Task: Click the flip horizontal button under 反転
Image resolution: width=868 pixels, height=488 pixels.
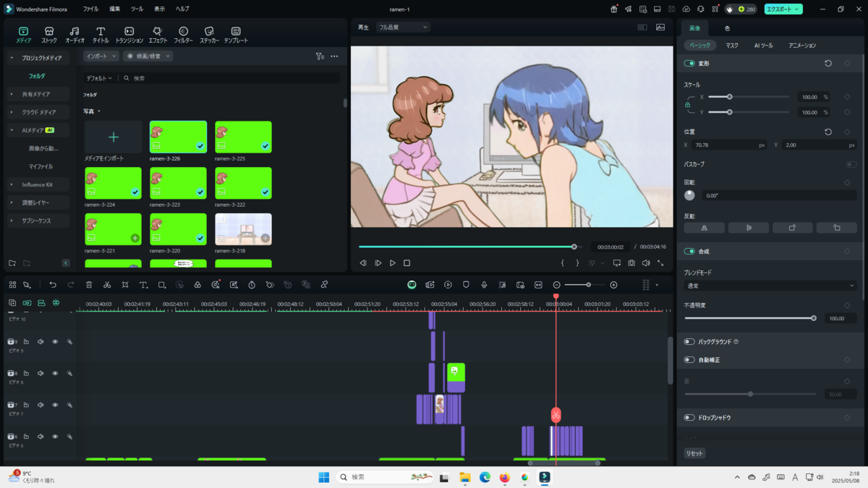Action: click(704, 228)
